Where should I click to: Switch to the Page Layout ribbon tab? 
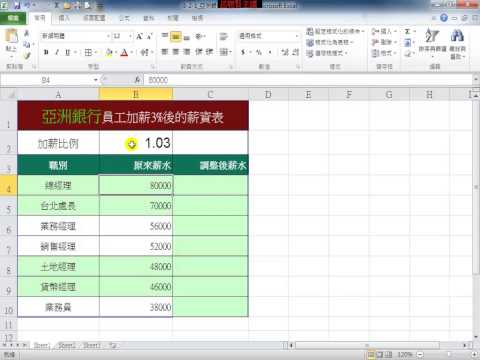(94, 18)
